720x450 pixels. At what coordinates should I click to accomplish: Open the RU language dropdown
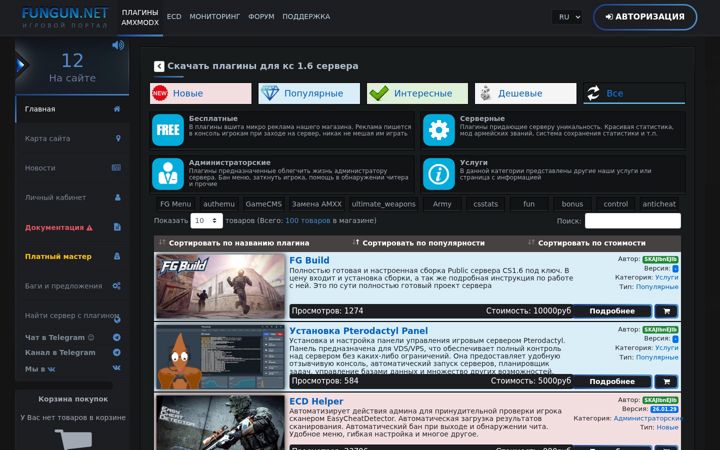[x=567, y=17]
